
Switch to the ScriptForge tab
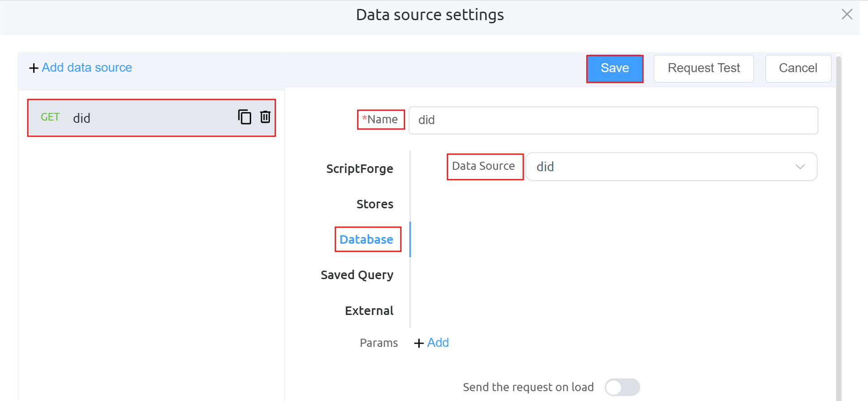(360, 169)
